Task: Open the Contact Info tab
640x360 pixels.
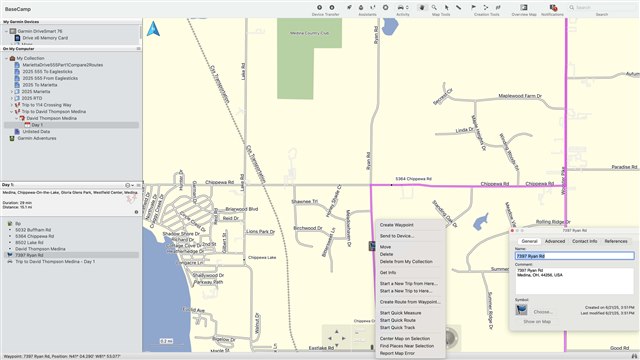Action: (x=584, y=241)
